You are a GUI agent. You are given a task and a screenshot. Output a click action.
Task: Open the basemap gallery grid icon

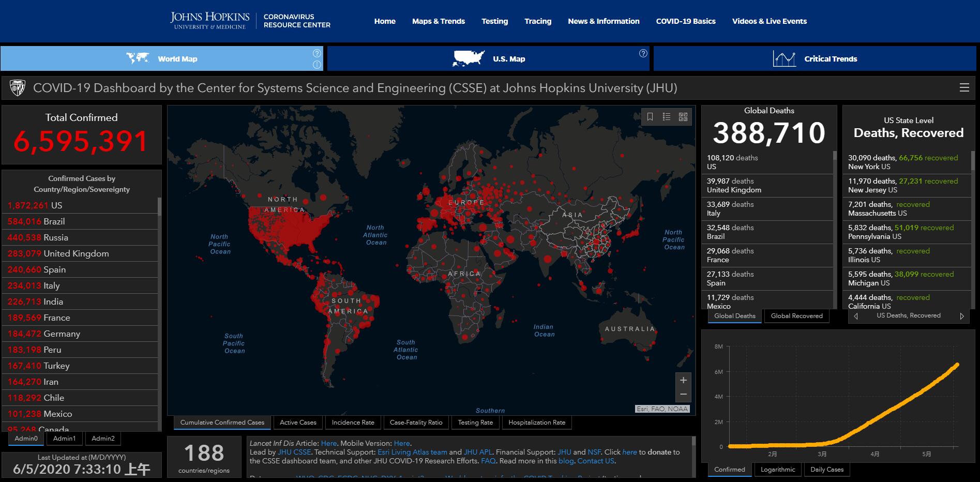(x=683, y=117)
